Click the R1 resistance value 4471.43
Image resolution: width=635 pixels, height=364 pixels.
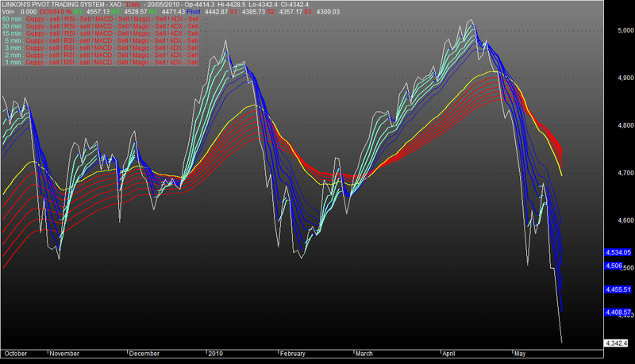[x=173, y=12]
